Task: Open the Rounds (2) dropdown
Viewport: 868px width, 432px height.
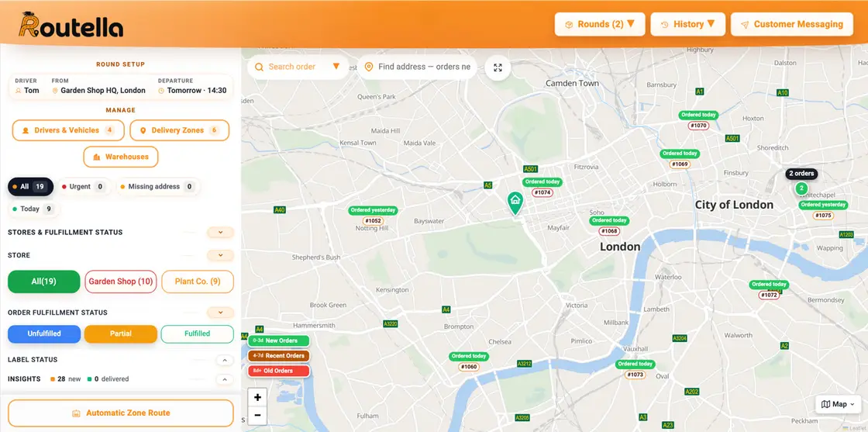Action: click(600, 24)
